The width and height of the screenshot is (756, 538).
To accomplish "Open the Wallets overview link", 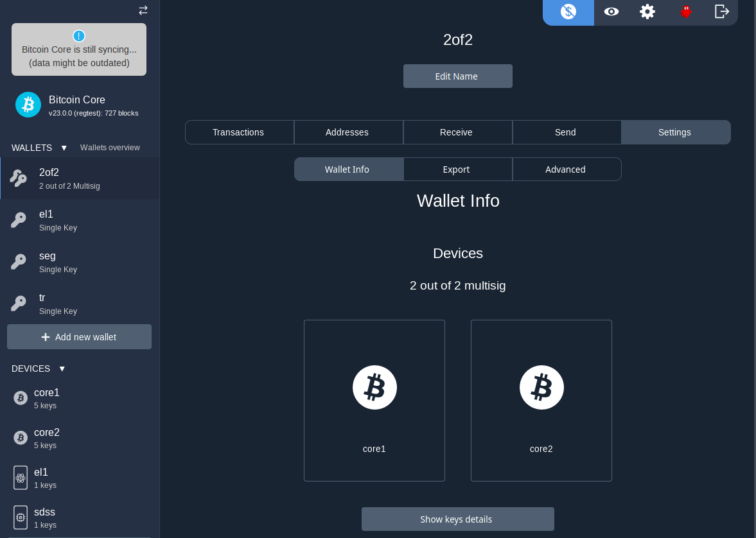I will [110, 148].
